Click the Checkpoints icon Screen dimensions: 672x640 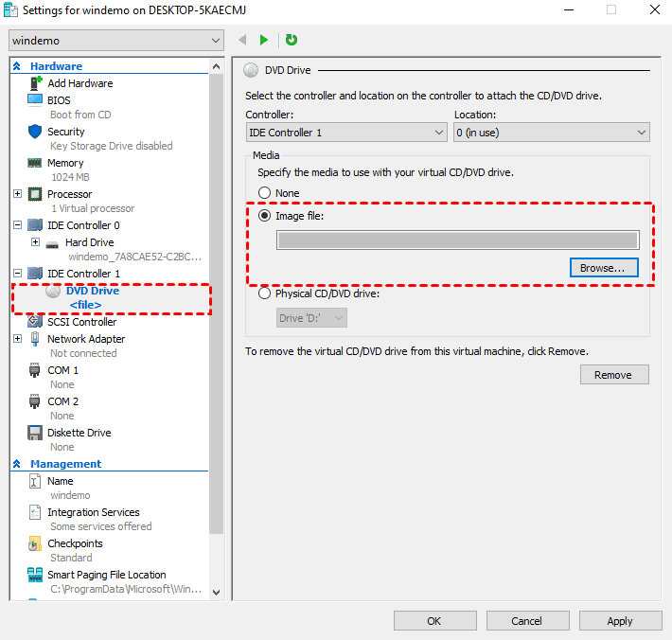(35, 543)
